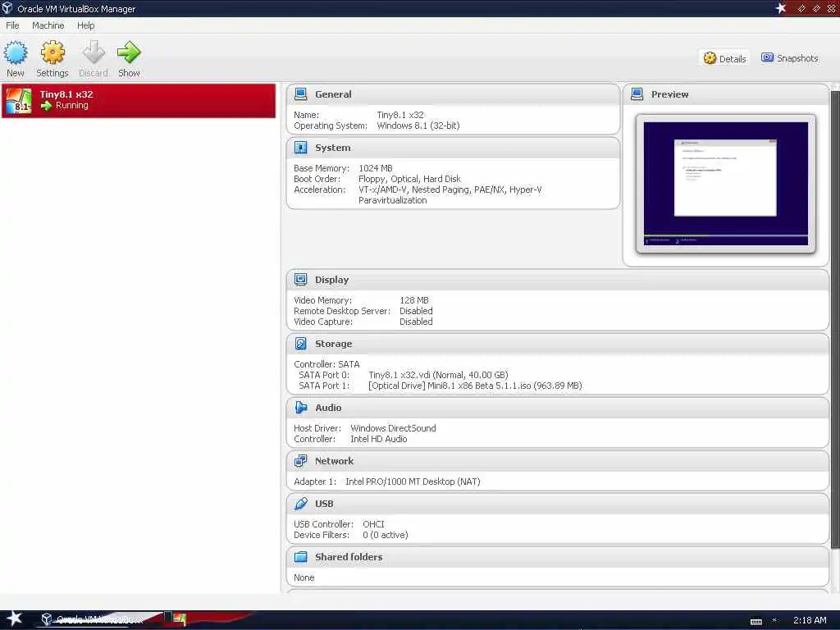Select the Tiny8.1 taskbar window icon
Screen dimensions: 840x630
(180, 620)
